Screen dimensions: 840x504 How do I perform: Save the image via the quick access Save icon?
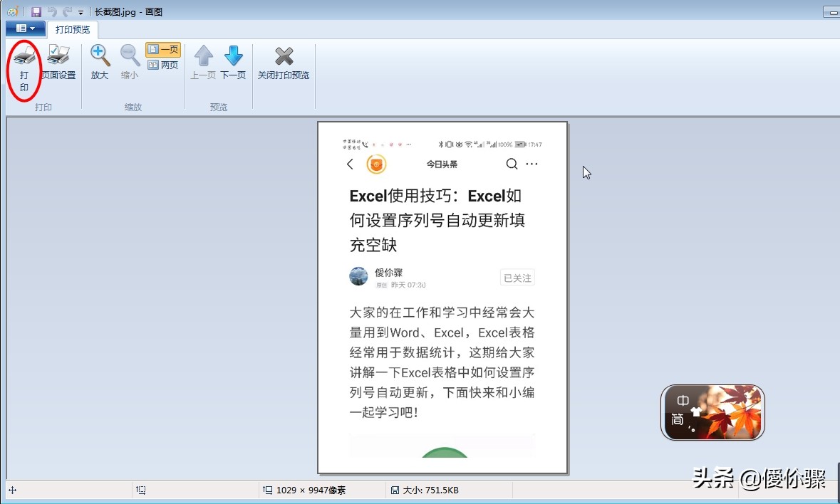pyautogui.click(x=36, y=11)
